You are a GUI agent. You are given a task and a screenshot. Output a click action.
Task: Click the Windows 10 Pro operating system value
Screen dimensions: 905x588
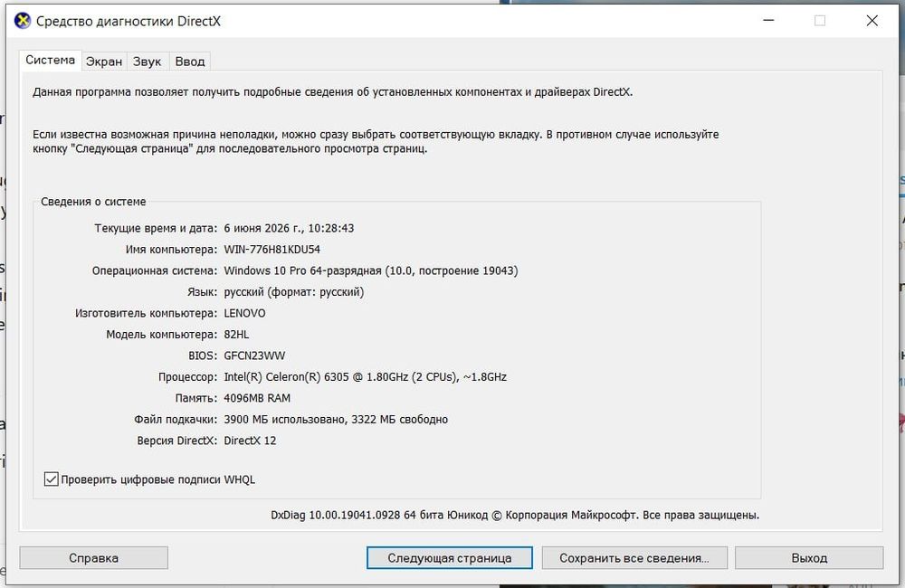click(370, 270)
